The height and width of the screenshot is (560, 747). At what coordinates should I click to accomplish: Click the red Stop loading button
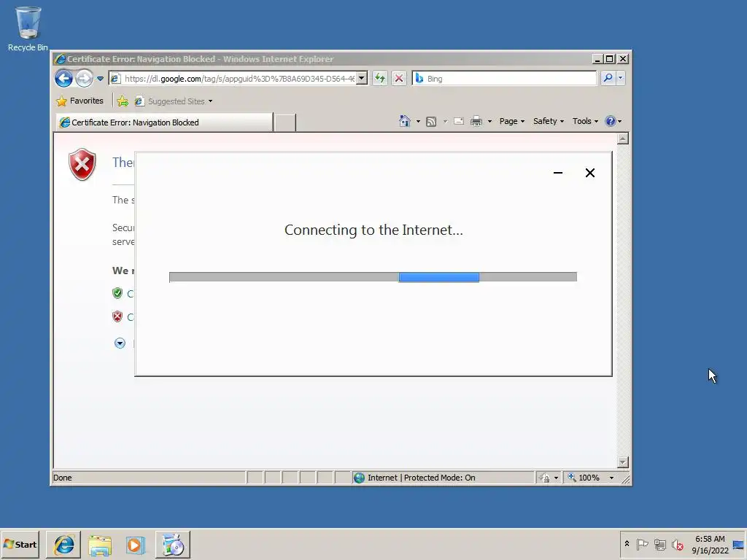tap(399, 78)
